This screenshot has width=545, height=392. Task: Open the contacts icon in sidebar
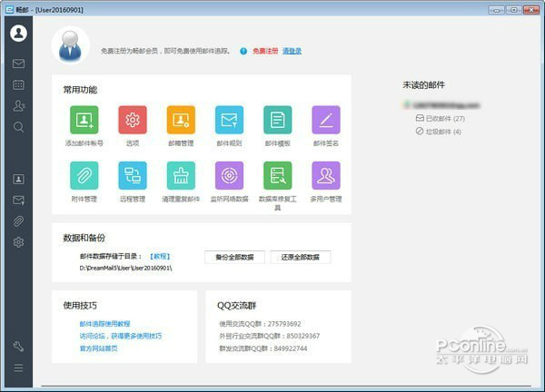[19, 106]
